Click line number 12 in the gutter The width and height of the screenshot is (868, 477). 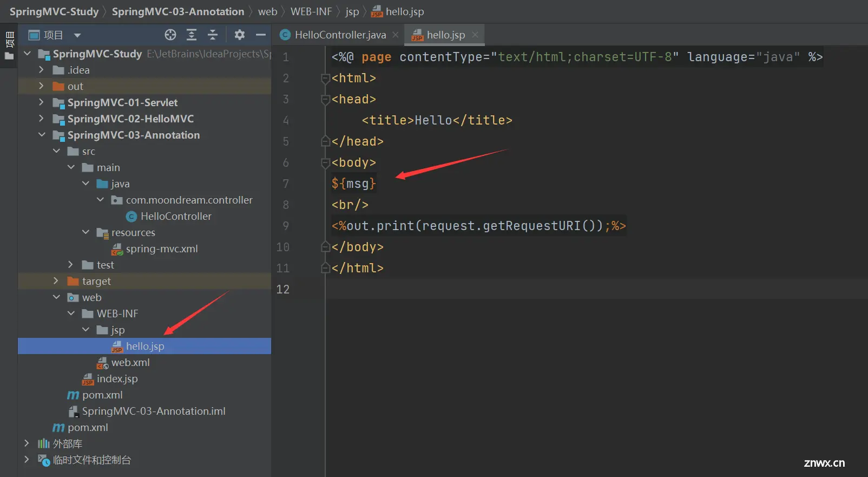click(x=283, y=289)
